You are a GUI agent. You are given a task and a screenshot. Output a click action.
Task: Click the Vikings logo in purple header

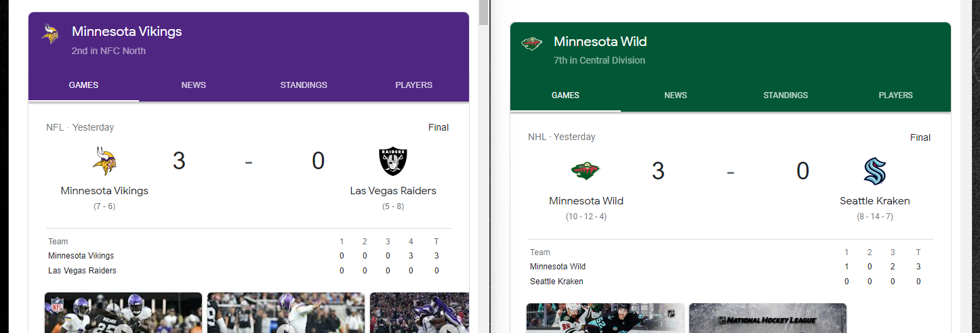(x=50, y=34)
